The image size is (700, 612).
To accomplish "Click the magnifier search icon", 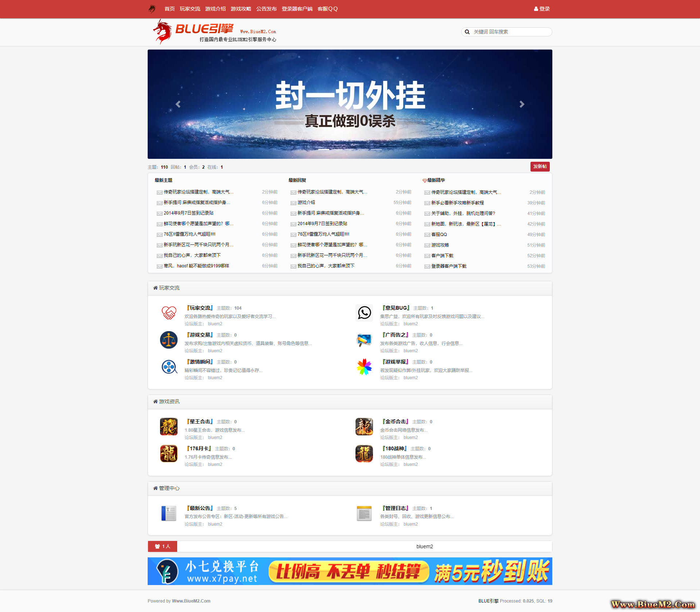I will (x=467, y=32).
